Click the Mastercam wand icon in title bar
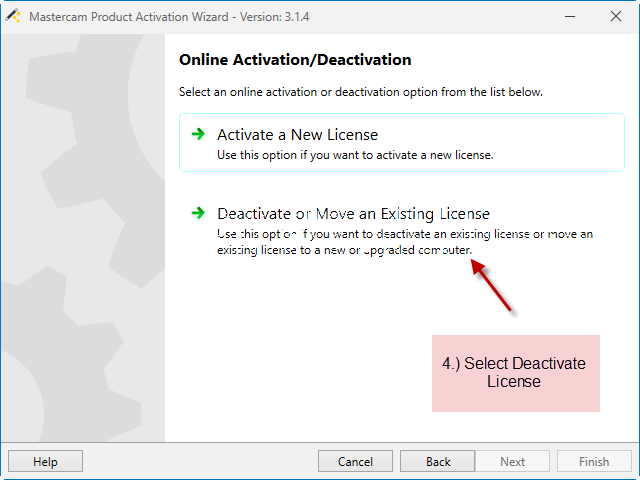Screen dimensions: 640x480 pyautogui.click(x=13, y=16)
